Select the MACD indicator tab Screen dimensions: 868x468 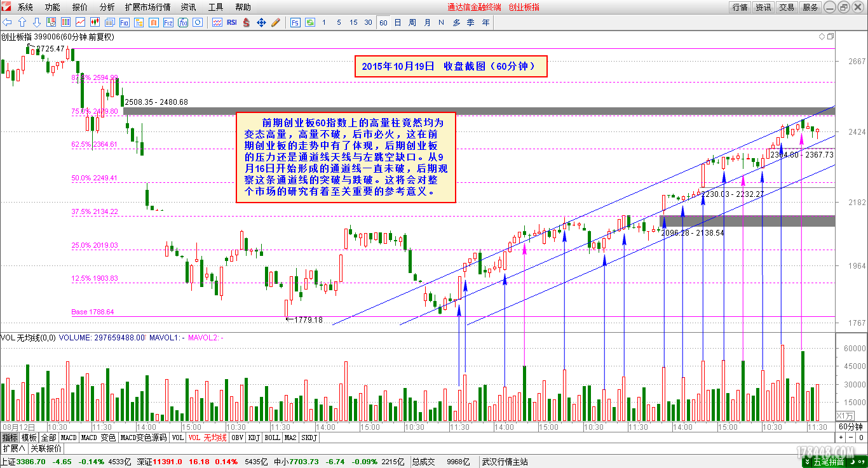point(69,438)
